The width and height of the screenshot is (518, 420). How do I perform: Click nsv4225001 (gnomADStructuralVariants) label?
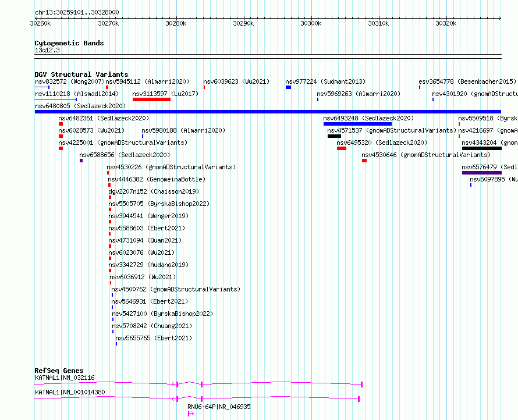pyautogui.click(x=123, y=143)
